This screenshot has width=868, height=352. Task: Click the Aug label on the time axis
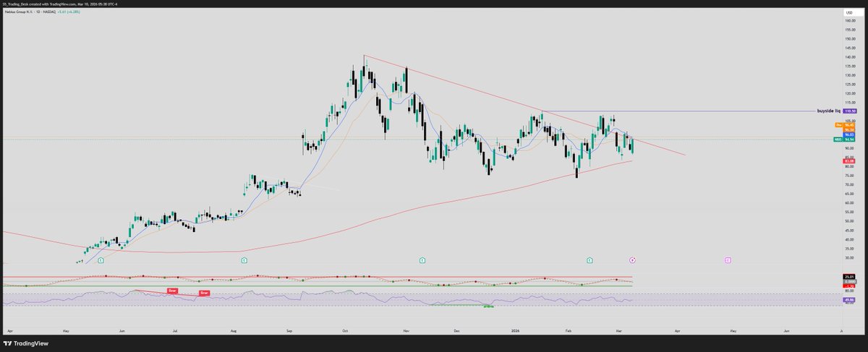pos(234,331)
